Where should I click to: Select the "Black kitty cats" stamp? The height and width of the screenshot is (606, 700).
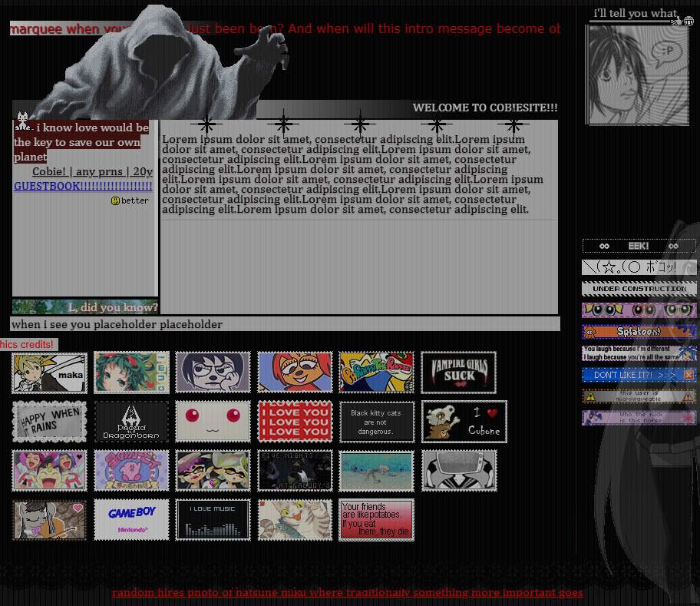click(x=376, y=422)
